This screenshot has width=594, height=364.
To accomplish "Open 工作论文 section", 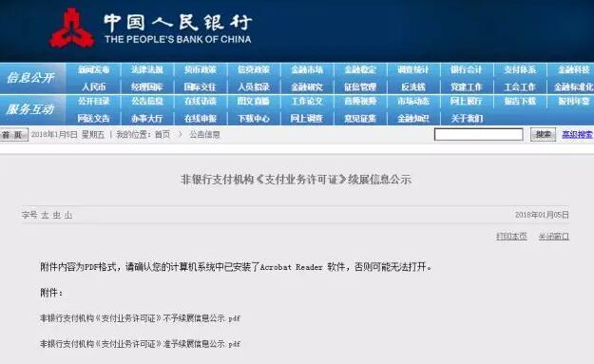I will (x=307, y=101).
